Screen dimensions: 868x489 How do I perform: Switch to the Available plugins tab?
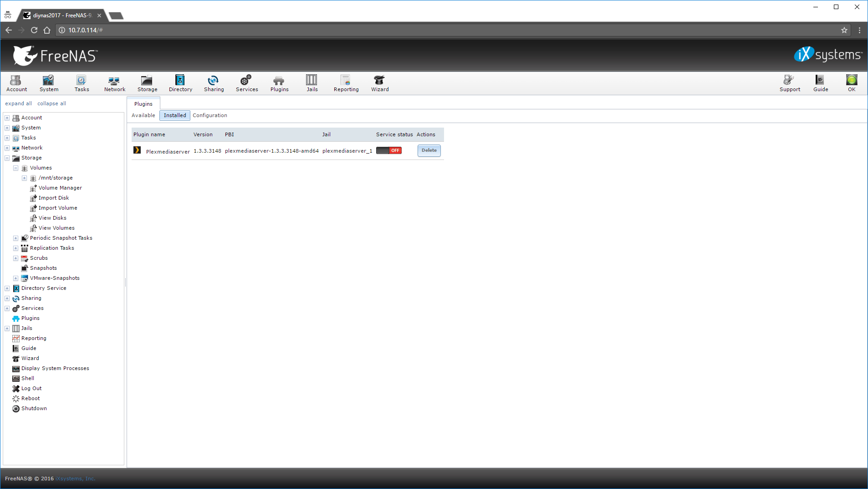(143, 115)
